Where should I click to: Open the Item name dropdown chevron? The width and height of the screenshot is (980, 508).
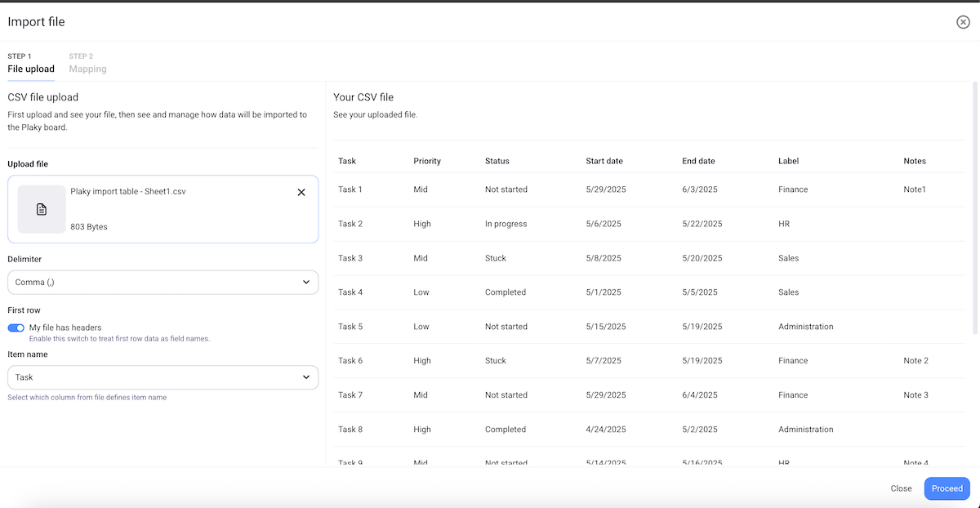click(x=308, y=377)
